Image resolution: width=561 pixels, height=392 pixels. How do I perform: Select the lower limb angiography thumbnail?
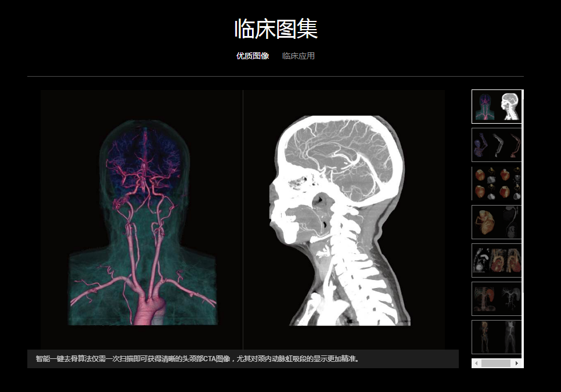point(497,337)
